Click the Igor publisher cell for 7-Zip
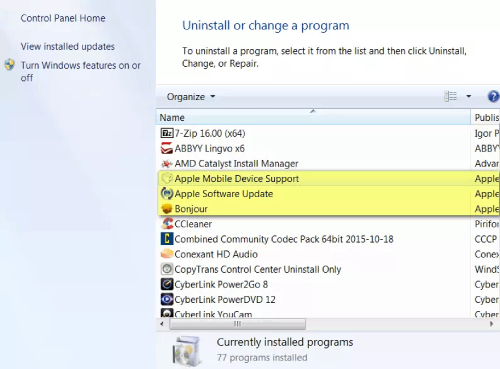This screenshot has height=369, width=500. click(x=487, y=133)
